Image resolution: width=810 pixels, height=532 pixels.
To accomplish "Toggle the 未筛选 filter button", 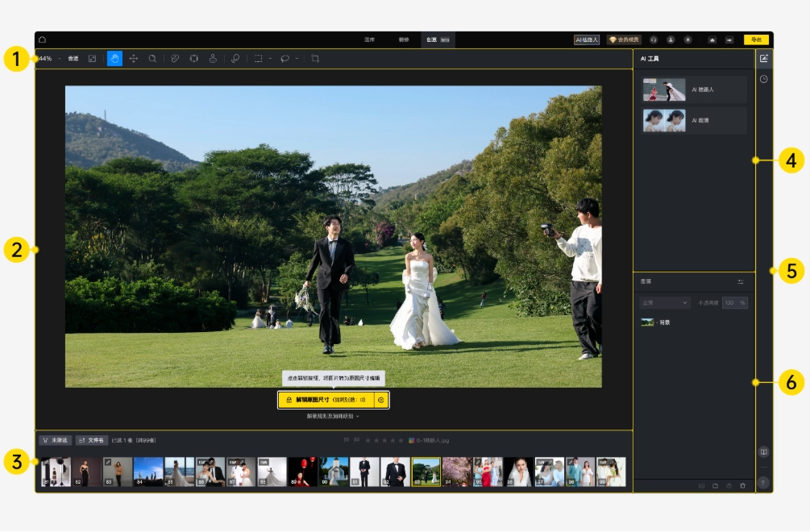I will coord(56,441).
